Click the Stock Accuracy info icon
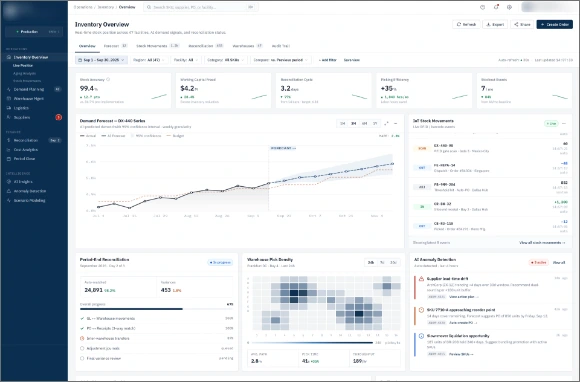The height and width of the screenshot is (382, 580). [x=108, y=80]
